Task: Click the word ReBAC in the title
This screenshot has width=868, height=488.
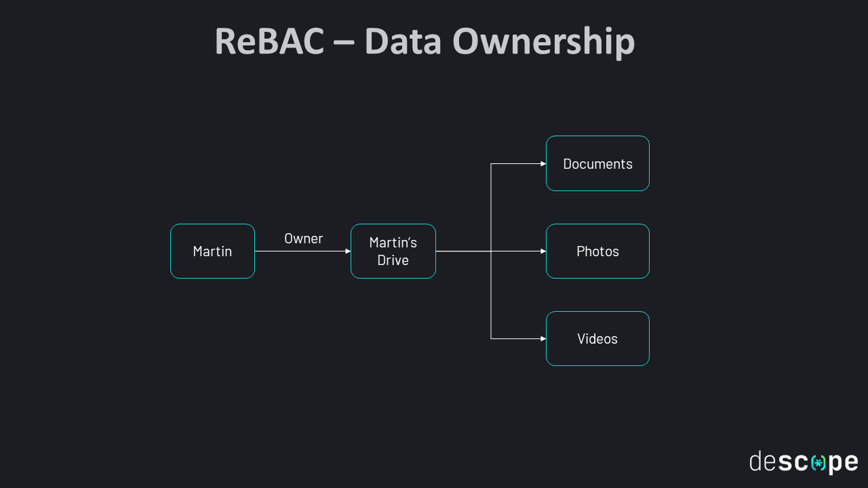Action: pos(269,41)
